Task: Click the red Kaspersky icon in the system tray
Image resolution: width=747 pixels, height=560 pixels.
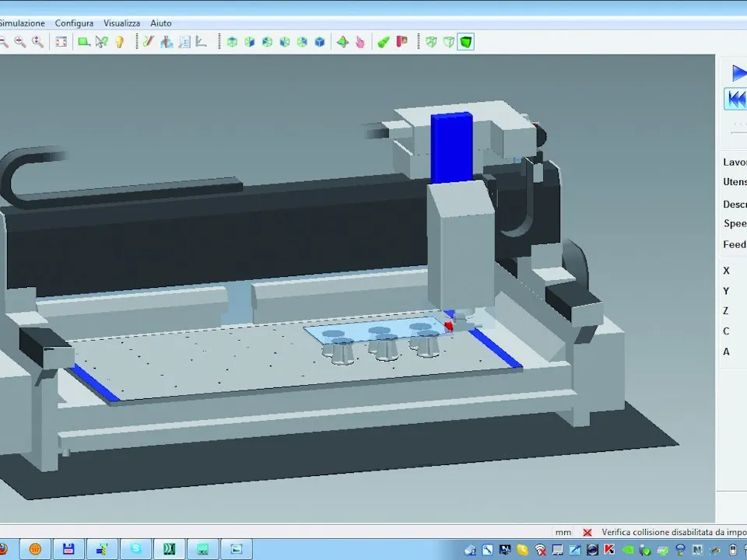Action: [610, 549]
